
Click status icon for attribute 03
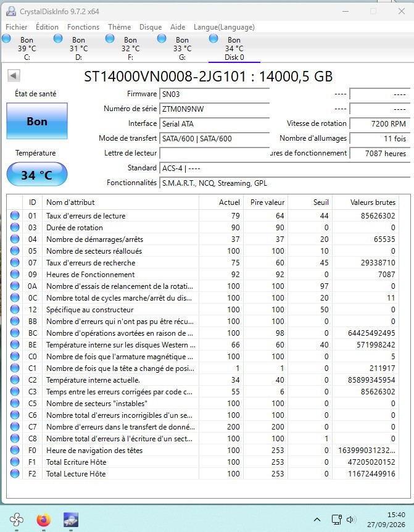[15, 227]
